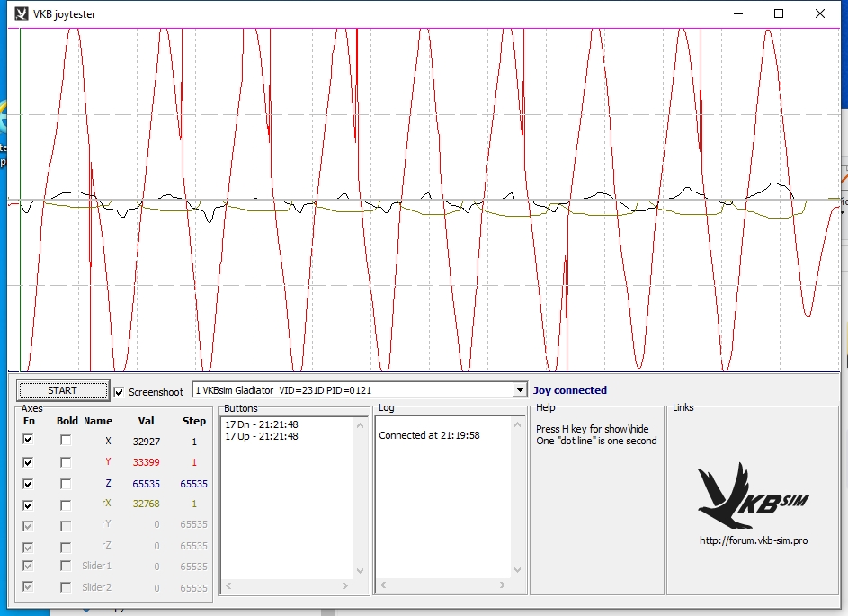Disable the X axis En checkbox

[28, 440]
